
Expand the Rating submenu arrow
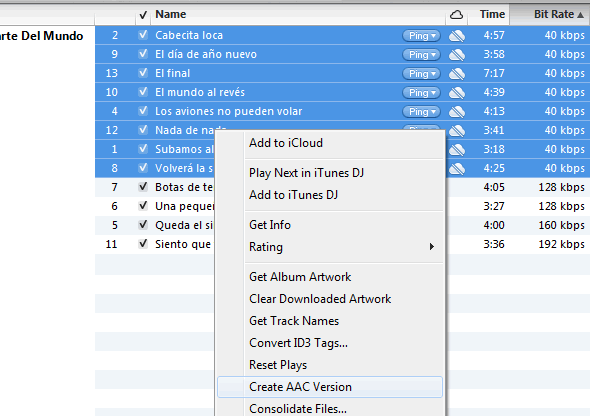click(432, 247)
